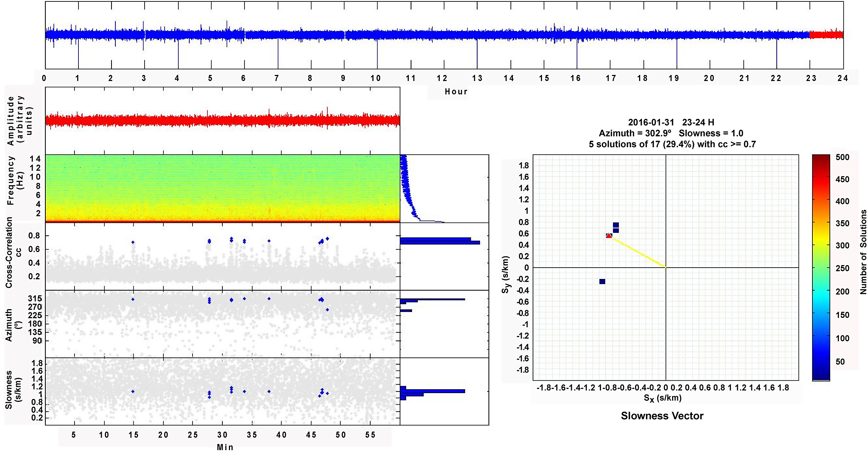Screen dimensions: 868x452
Task: Click the title text '2016-01-31 23-24 H'
Action: pyautogui.click(x=671, y=122)
